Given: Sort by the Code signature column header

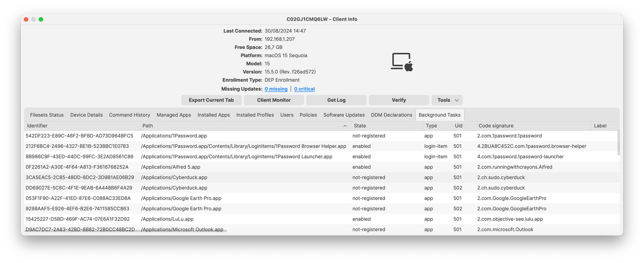Looking at the screenshot, I should coord(533,126).
